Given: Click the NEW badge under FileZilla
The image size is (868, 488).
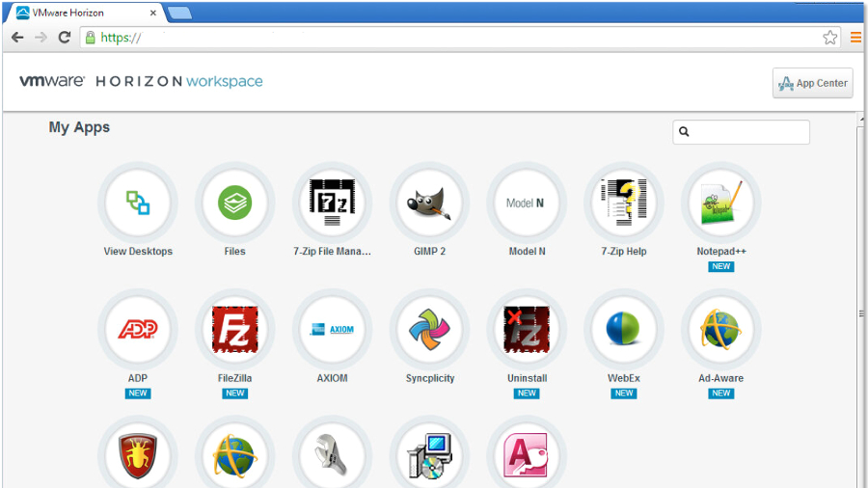Looking at the screenshot, I should coord(234,393).
